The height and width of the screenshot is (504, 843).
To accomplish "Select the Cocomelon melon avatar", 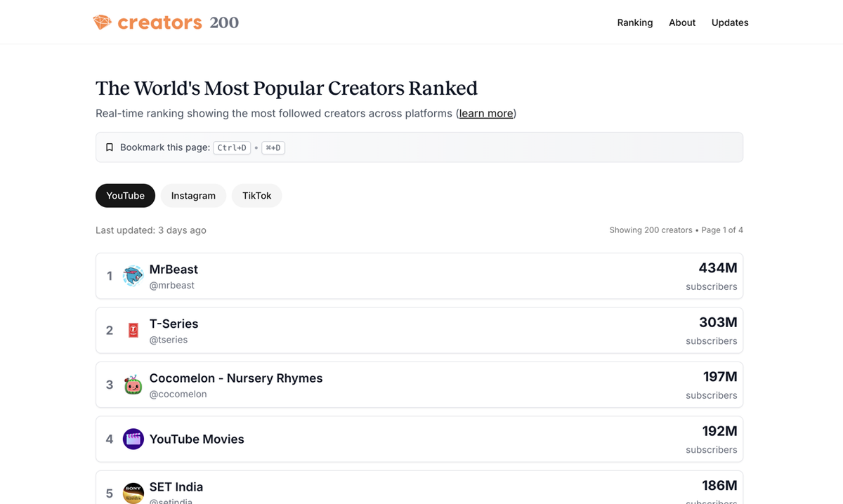I will [x=133, y=385].
